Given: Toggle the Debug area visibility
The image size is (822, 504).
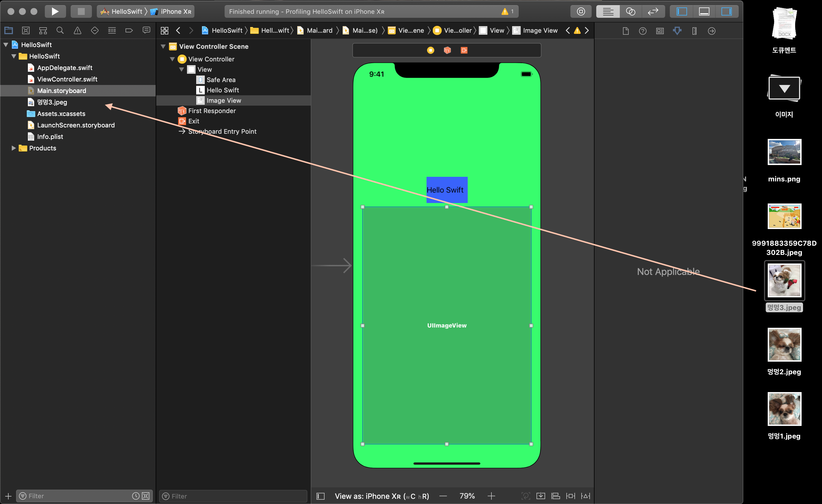Looking at the screenshot, I should pyautogui.click(x=704, y=11).
